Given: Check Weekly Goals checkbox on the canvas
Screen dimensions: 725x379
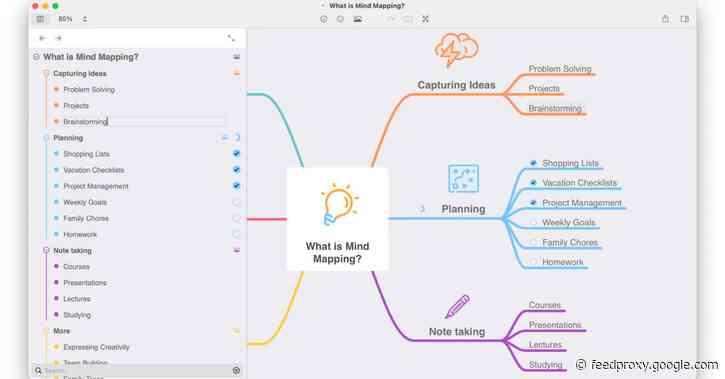Looking at the screenshot, I should pyautogui.click(x=533, y=222).
